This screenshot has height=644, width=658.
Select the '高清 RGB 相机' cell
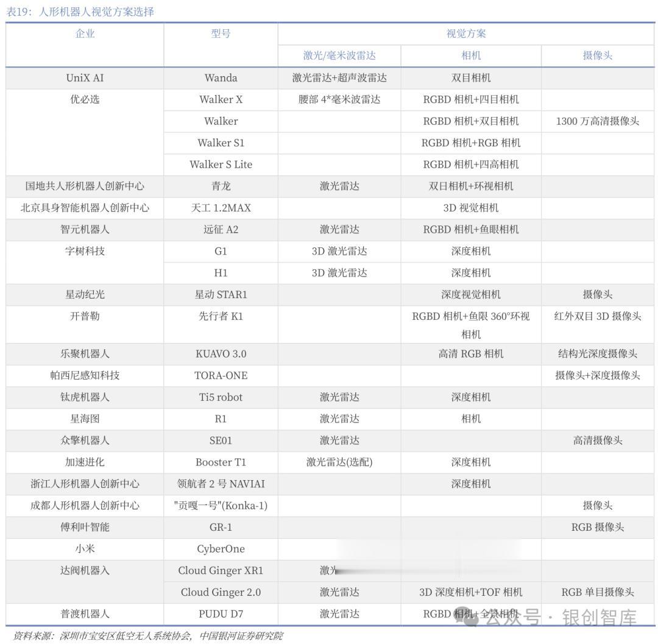click(471, 354)
